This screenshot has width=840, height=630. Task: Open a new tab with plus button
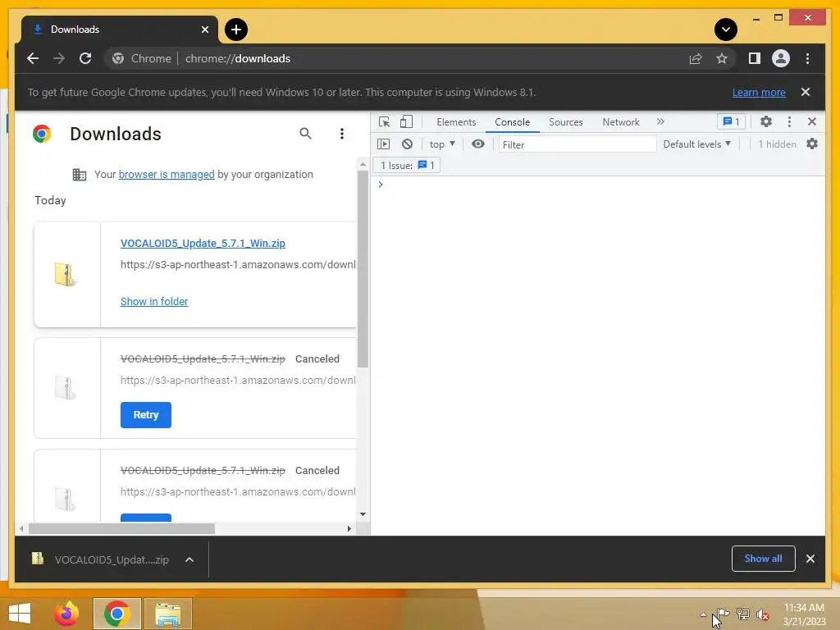[x=236, y=30]
